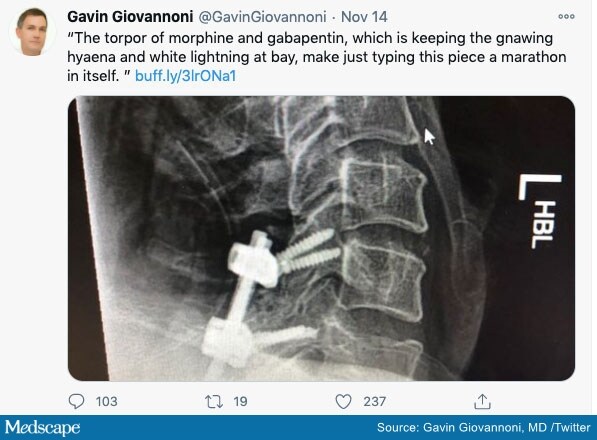Click the Gavin Giovannoni display name
Image resolution: width=597 pixels, height=440 pixels.
point(130,17)
